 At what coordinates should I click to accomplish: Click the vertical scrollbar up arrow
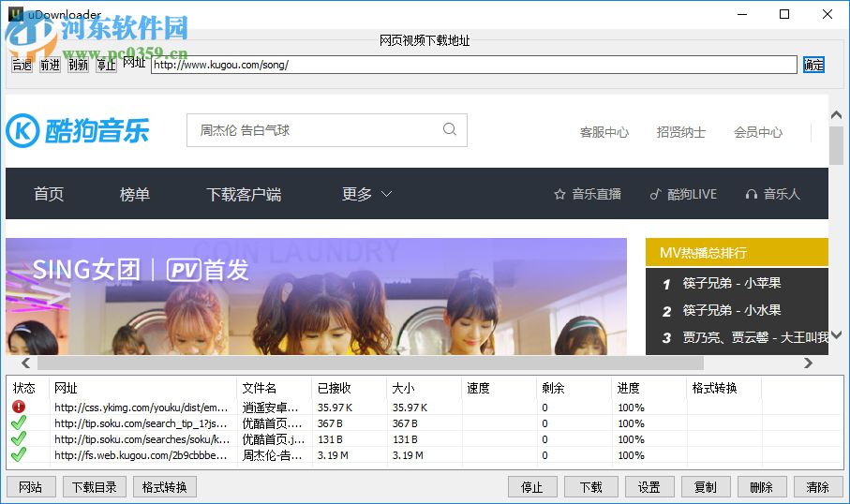[836, 115]
